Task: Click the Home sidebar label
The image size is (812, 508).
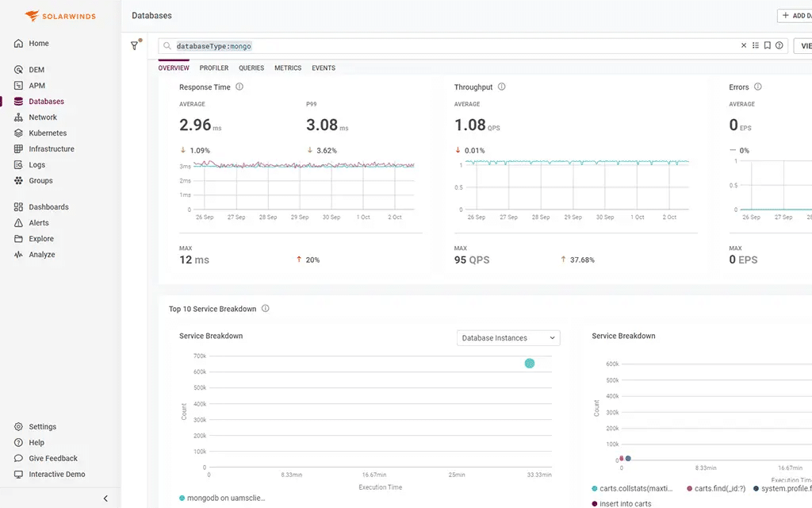Action: (x=39, y=43)
